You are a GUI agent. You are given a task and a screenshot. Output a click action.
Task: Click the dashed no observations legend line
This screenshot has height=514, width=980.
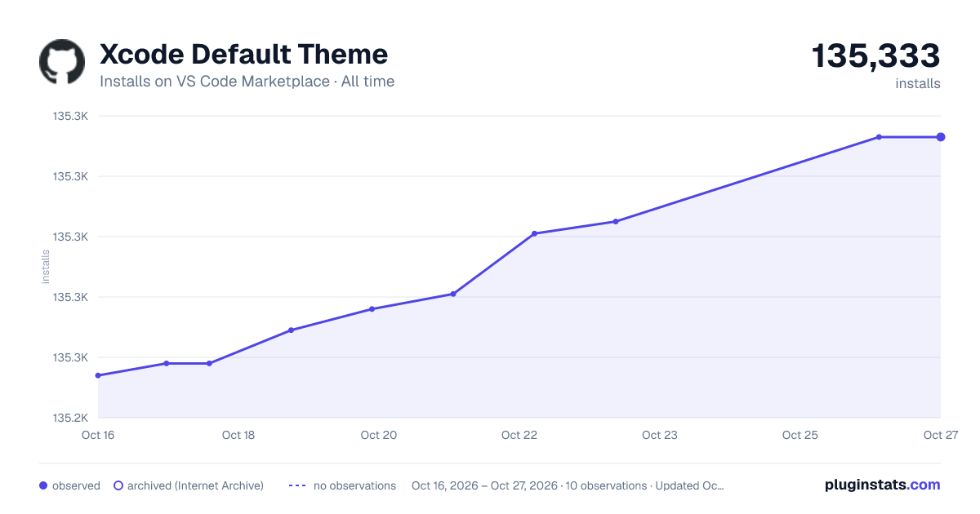pos(297,485)
